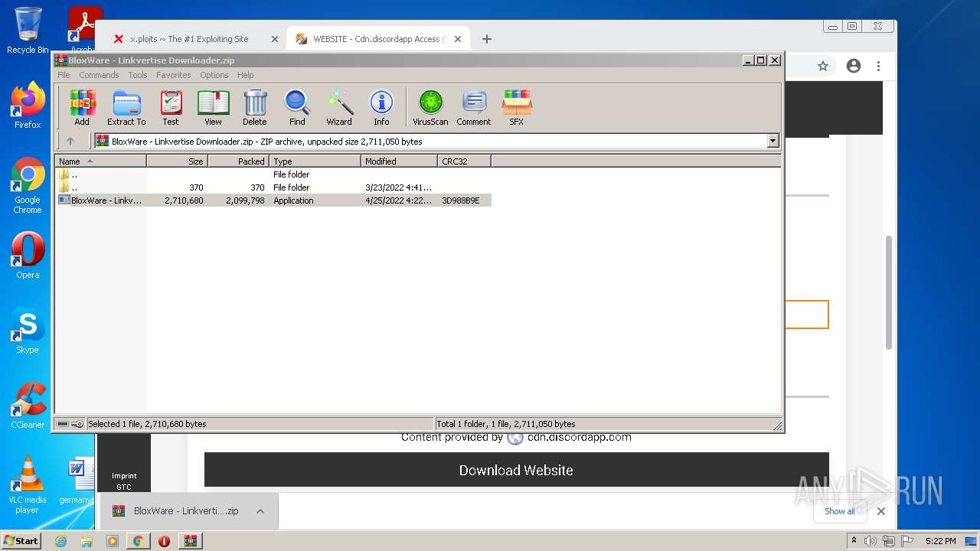Open the Find magnifier tool
The width and height of the screenshot is (980, 551).
tap(297, 107)
